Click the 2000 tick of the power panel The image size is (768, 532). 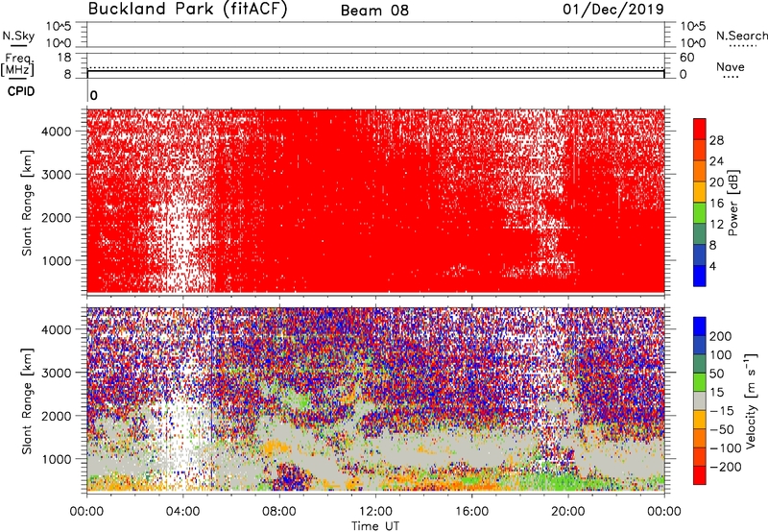click(x=57, y=217)
